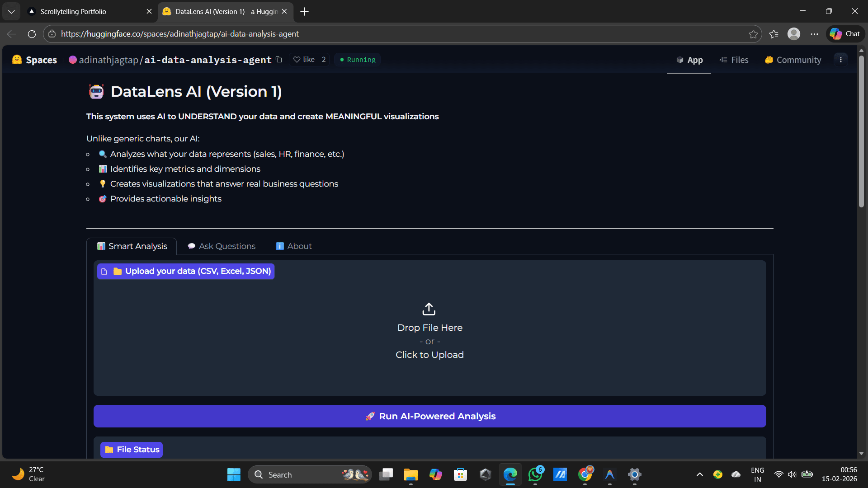
Task: Click the upload arrow icon
Action: pos(429,309)
